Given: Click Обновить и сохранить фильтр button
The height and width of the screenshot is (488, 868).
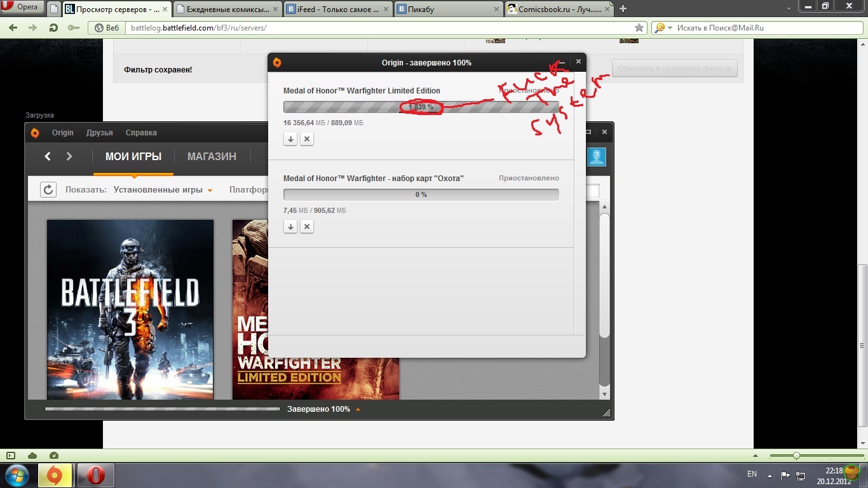Looking at the screenshot, I should (x=675, y=68).
